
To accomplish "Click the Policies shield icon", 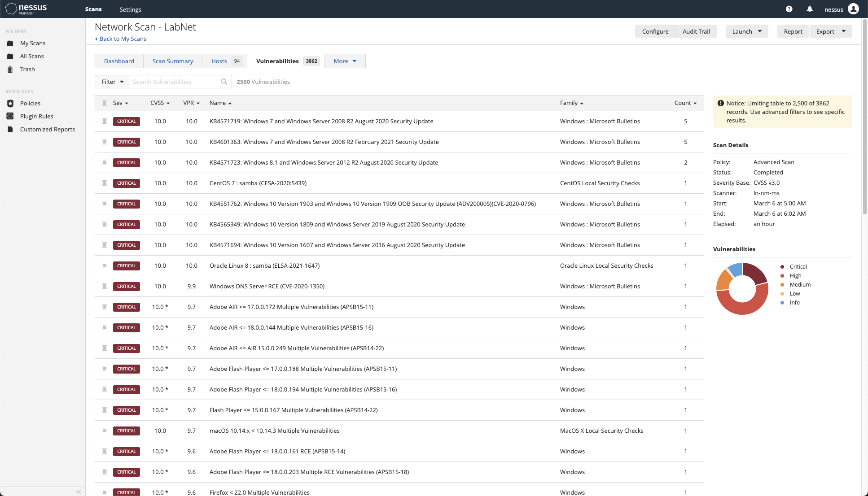I will tap(10, 103).
